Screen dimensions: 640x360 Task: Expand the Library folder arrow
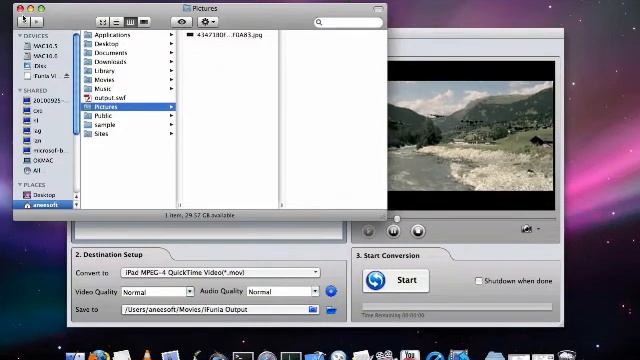(x=171, y=71)
